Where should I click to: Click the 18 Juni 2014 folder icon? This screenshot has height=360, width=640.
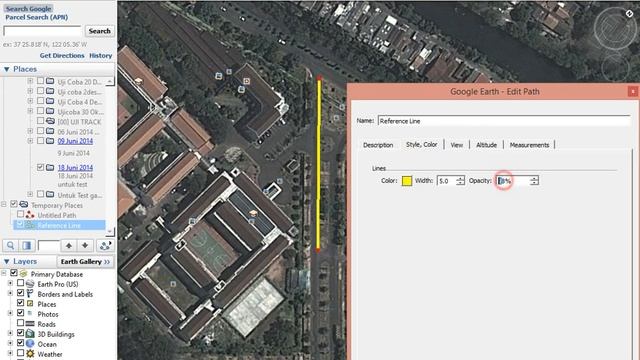50,167
